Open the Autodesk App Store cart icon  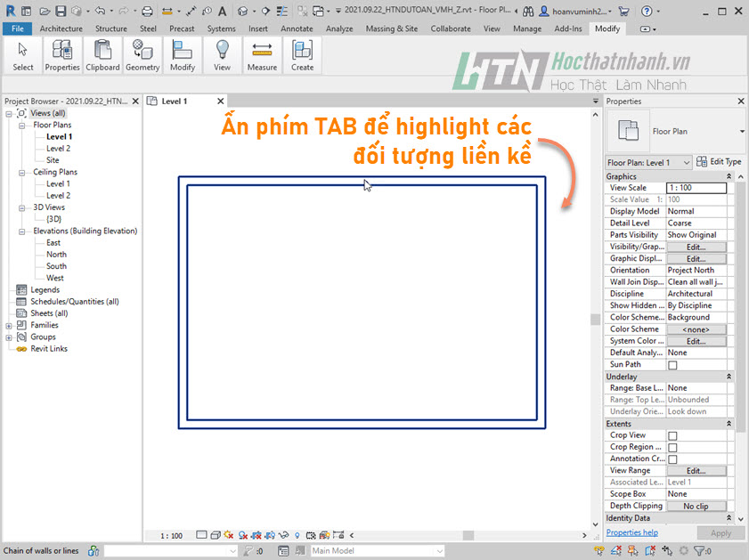623,11
